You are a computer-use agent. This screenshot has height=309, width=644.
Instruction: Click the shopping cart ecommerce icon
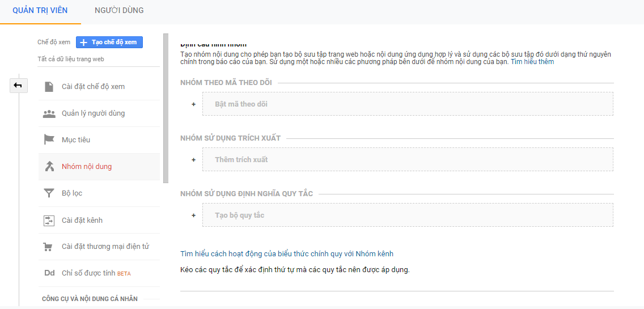pyautogui.click(x=48, y=247)
